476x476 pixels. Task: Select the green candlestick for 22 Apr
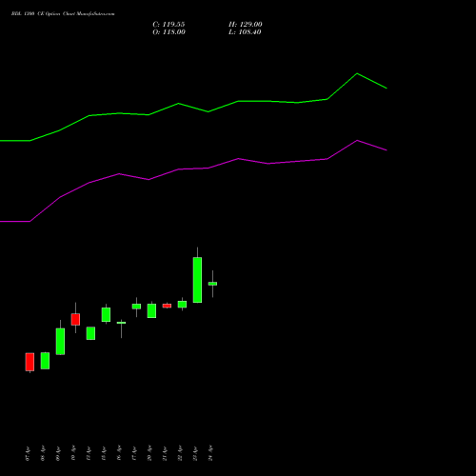[182, 305]
